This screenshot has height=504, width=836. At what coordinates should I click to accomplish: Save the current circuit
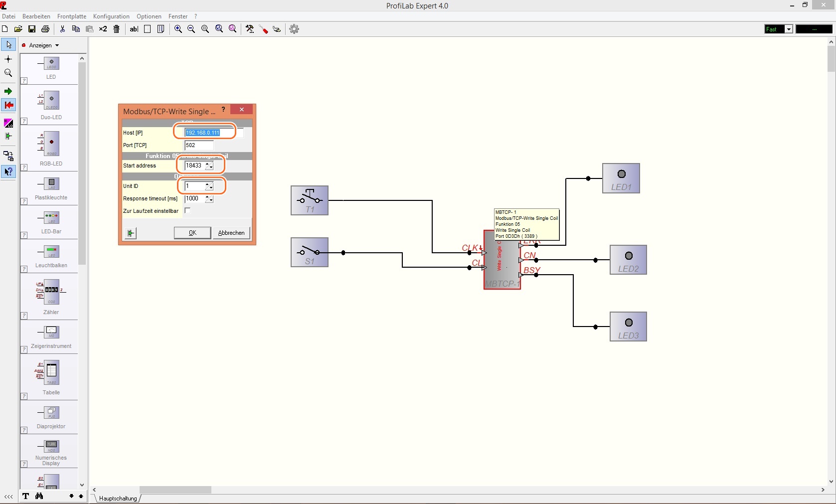click(31, 29)
